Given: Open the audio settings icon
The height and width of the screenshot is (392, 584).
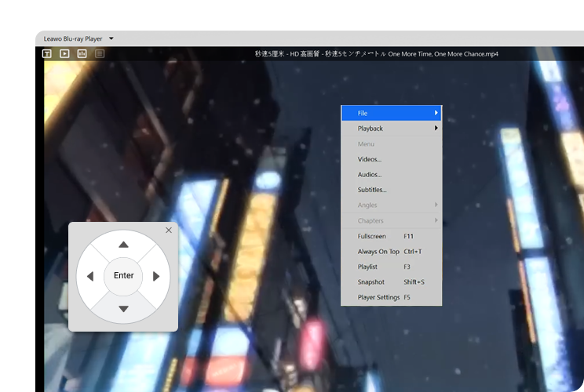Looking at the screenshot, I should (x=82, y=54).
